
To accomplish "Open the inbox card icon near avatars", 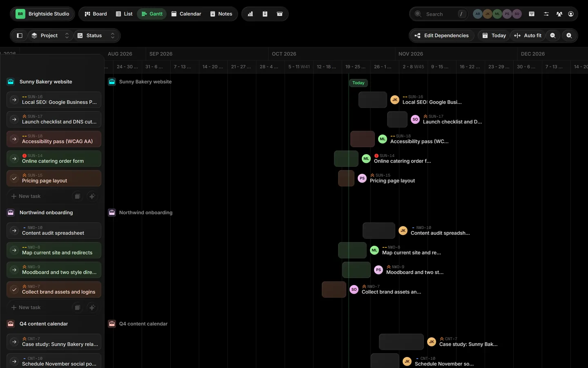I will click(x=532, y=14).
